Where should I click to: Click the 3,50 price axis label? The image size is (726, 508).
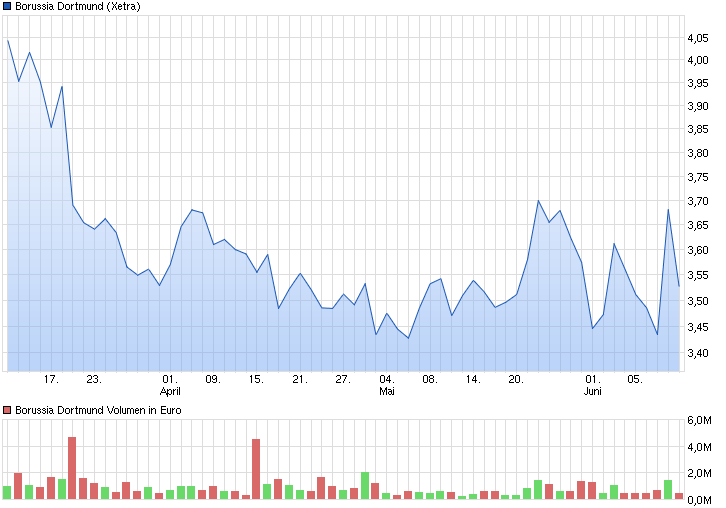[697, 301]
